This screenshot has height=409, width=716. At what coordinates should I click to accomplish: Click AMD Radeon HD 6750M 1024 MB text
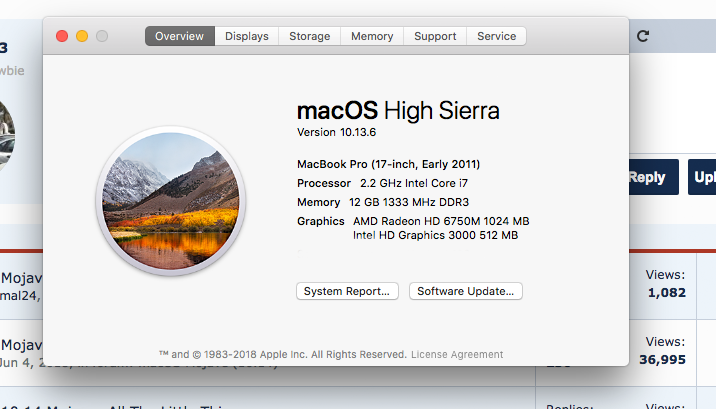pos(441,221)
